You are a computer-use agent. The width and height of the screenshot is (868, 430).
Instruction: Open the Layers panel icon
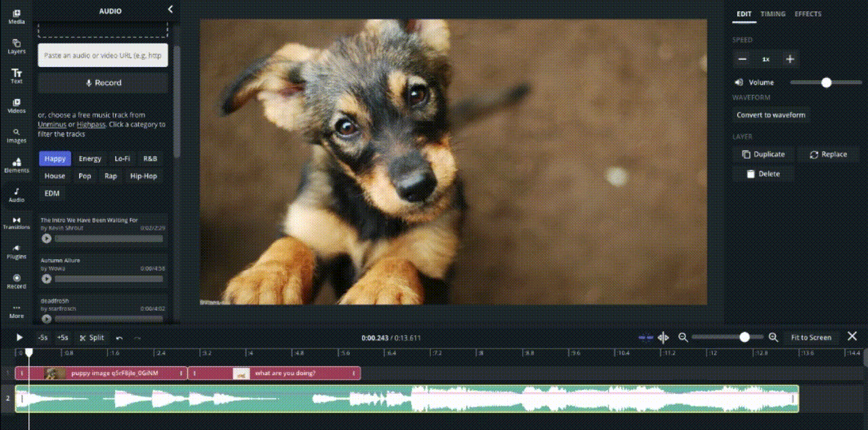click(x=16, y=46)
